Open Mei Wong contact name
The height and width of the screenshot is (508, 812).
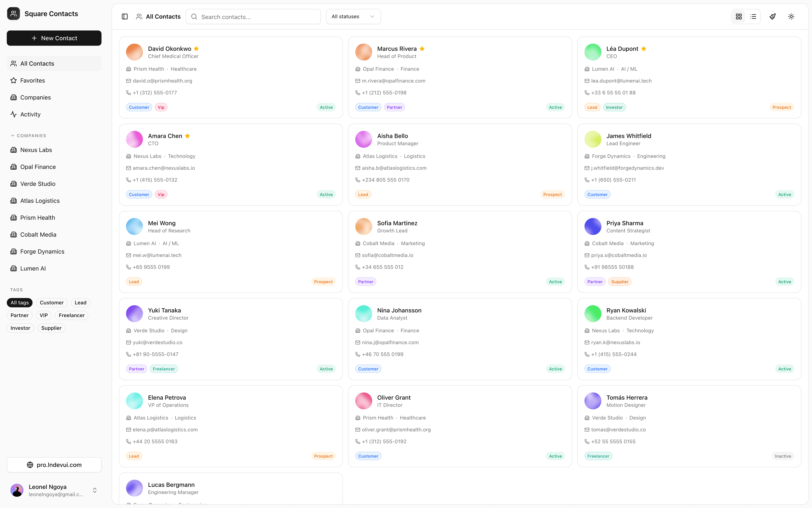tap(162, 223)
